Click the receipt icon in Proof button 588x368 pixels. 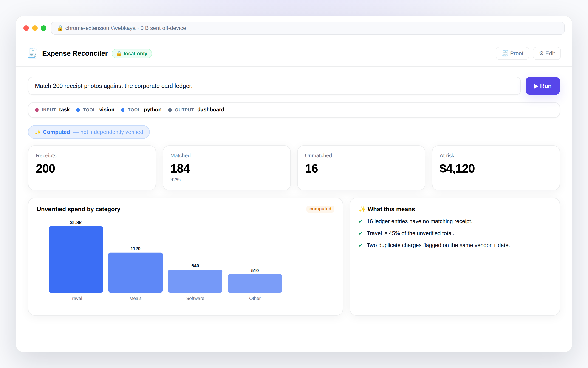tap(505, 53)
